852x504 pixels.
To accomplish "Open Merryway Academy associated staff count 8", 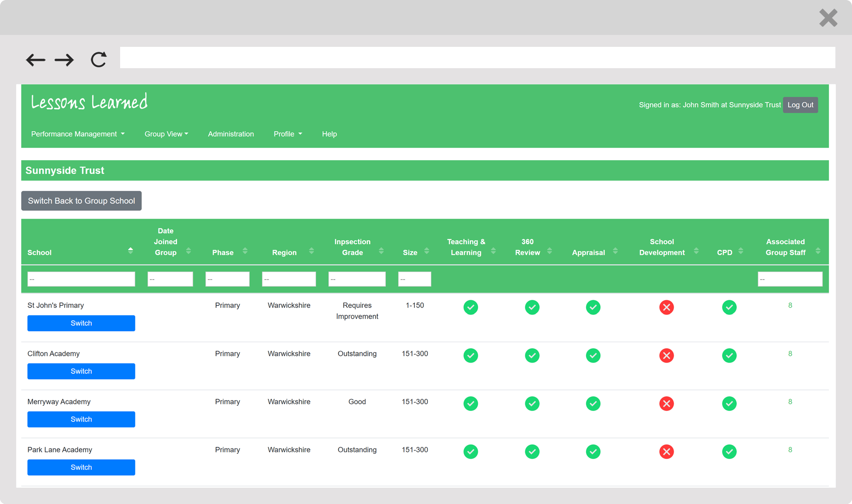I will pos(790,402).
